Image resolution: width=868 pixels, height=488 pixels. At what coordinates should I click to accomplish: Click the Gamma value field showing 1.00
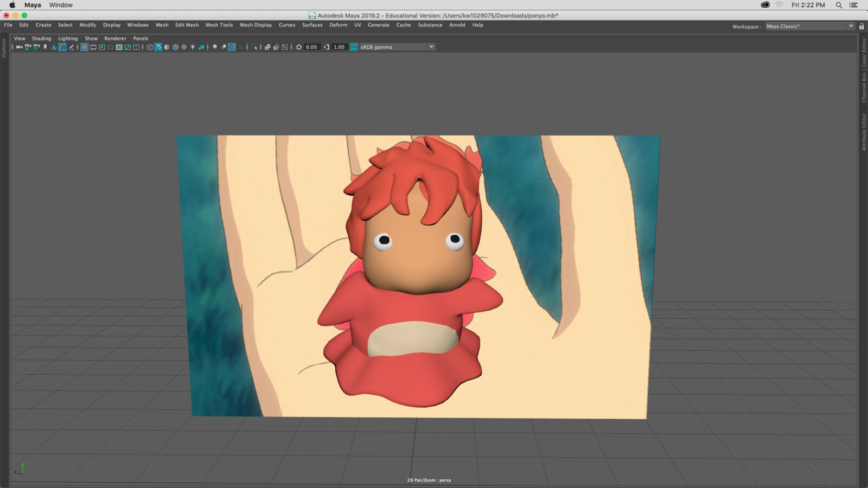[340, 47]
